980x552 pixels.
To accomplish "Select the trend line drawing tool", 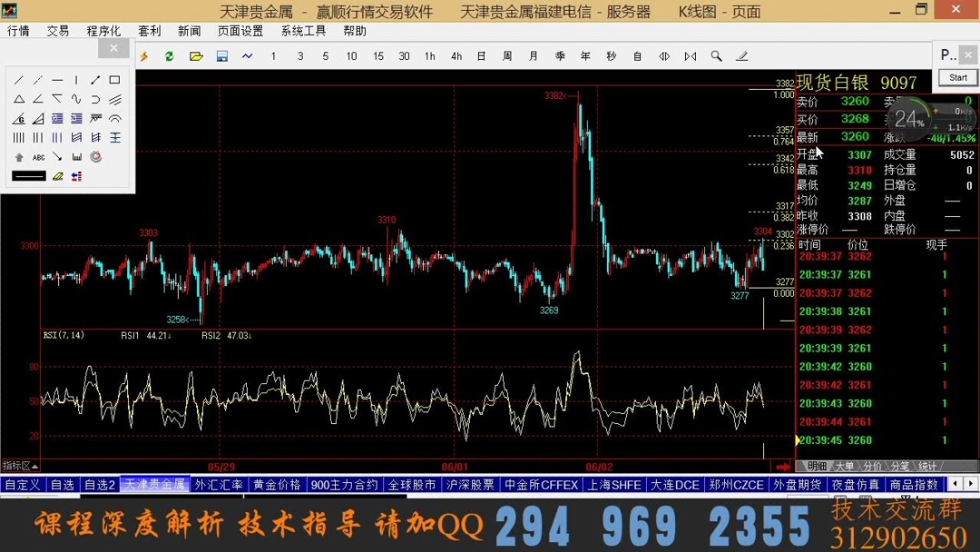I will tap(20, 80).
